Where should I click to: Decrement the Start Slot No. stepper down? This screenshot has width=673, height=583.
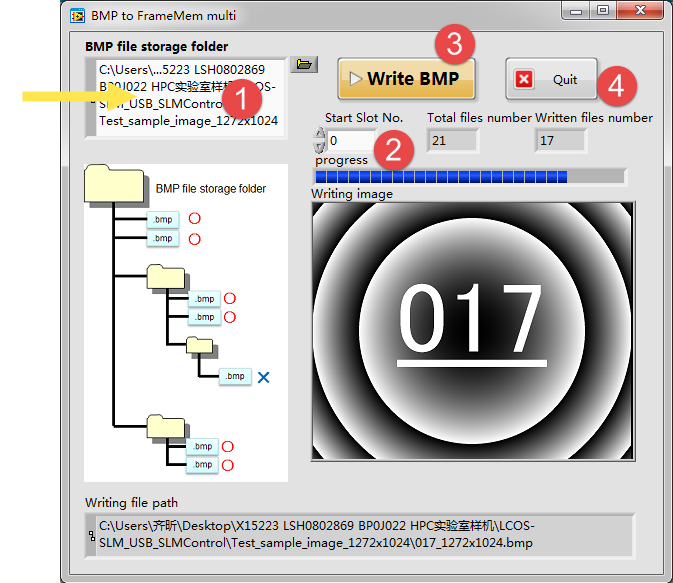coord(319,147)
